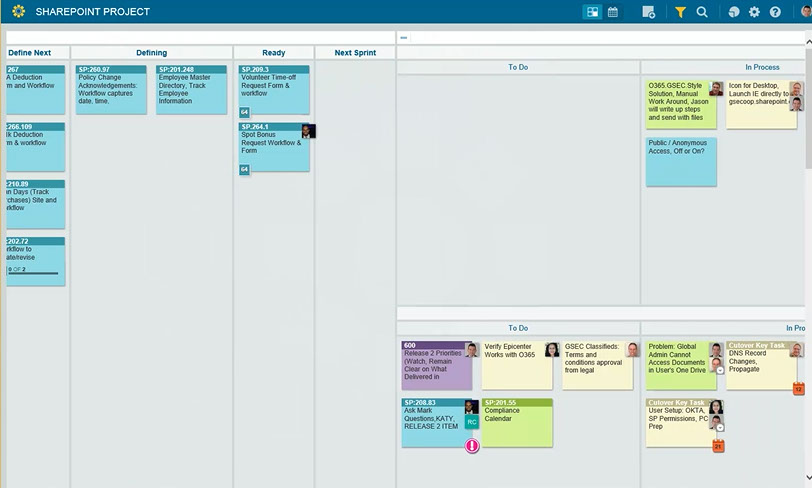Click the add new card icon
This screenshot has width=812, height=488.
point(649,12)
